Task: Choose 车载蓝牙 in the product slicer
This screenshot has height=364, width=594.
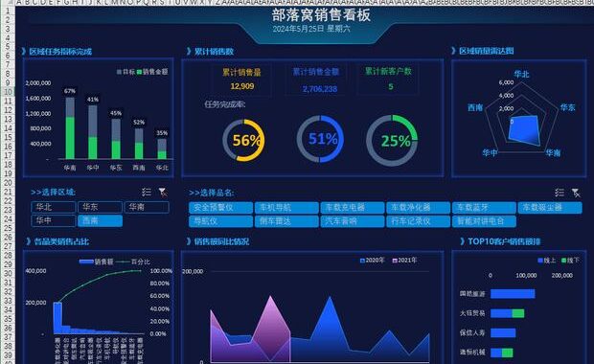Action: click(x=484, y=208)
